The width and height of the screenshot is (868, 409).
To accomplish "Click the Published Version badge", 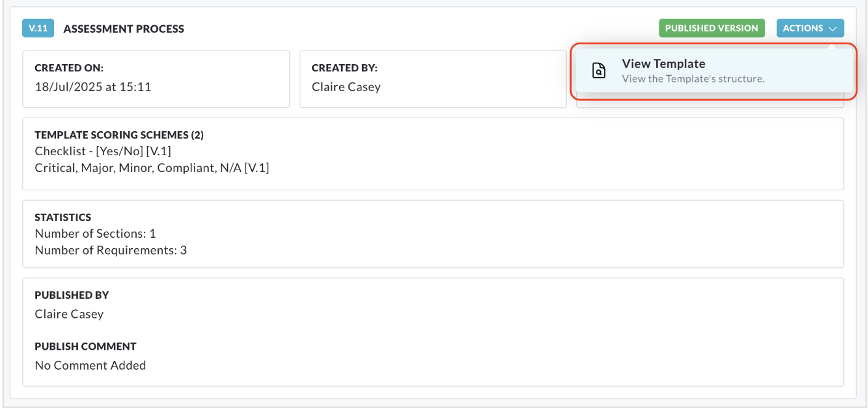I will (x=712, y=28).
